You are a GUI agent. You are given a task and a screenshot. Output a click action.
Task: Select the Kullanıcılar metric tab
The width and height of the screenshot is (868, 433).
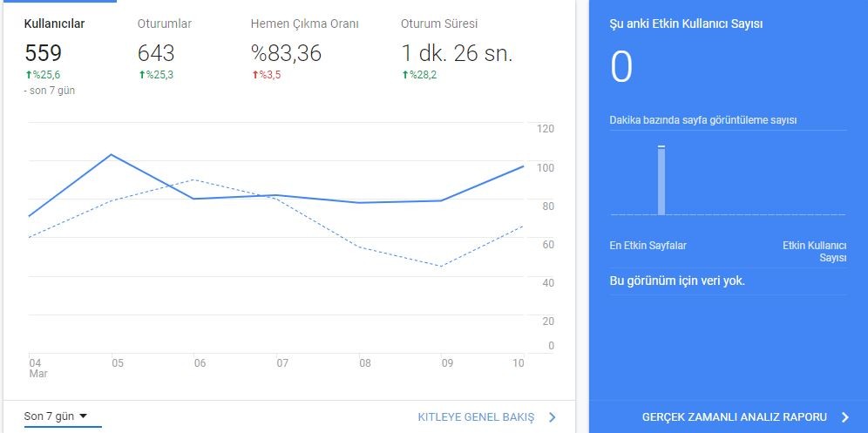(54, 24)
